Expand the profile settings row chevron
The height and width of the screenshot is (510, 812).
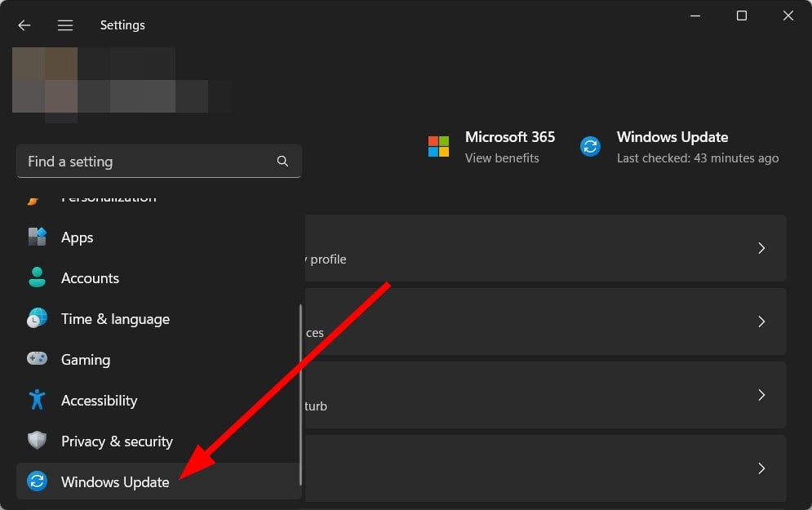[x=761, y=248]
